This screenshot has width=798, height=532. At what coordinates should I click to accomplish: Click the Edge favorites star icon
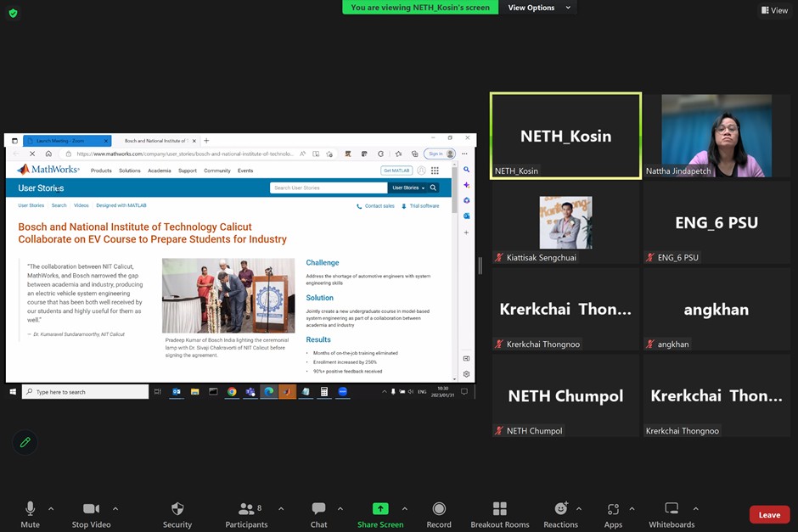pyautogui.click(x=398, y=154)
